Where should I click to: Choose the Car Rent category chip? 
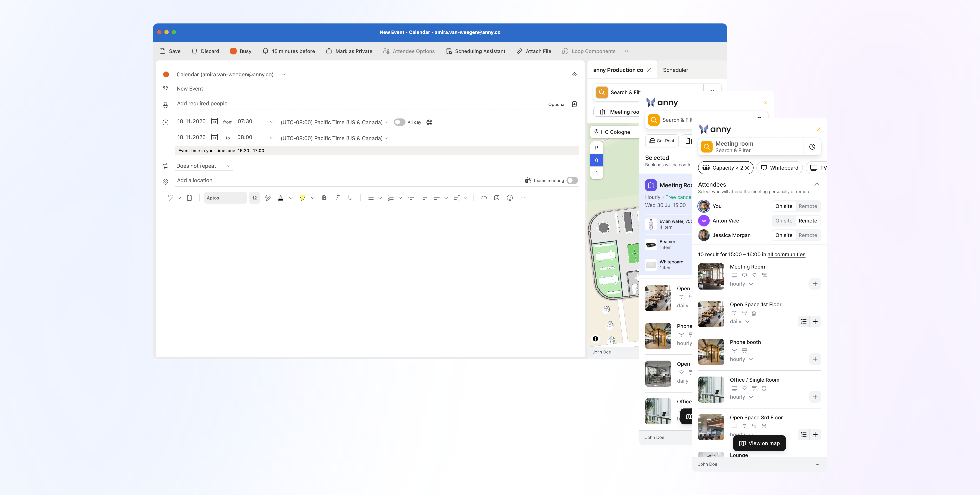click(x=662, y=141)
